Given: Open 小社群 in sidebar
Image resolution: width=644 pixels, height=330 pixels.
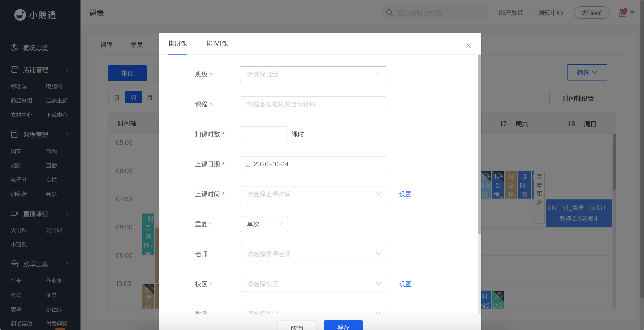Looking at the screenshot, I should tap(54, 309).
